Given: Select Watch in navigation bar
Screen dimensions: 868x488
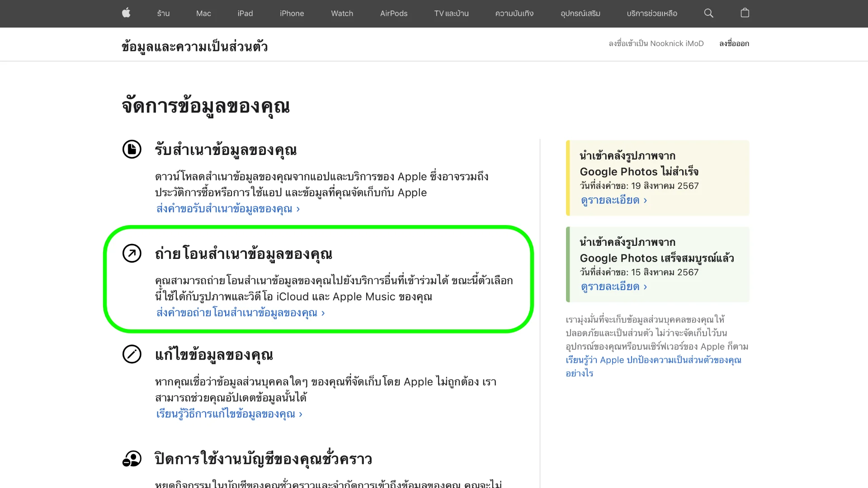Looking at the screenshot, I should 342,14.
